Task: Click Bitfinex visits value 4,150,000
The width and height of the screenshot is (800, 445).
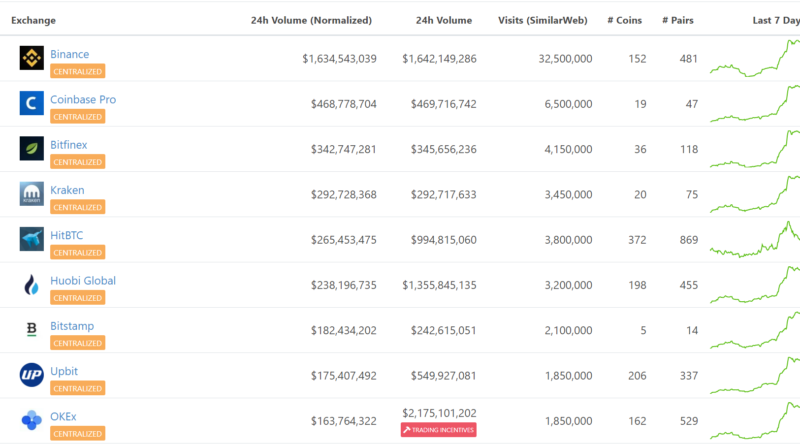Action: point(568,150)
